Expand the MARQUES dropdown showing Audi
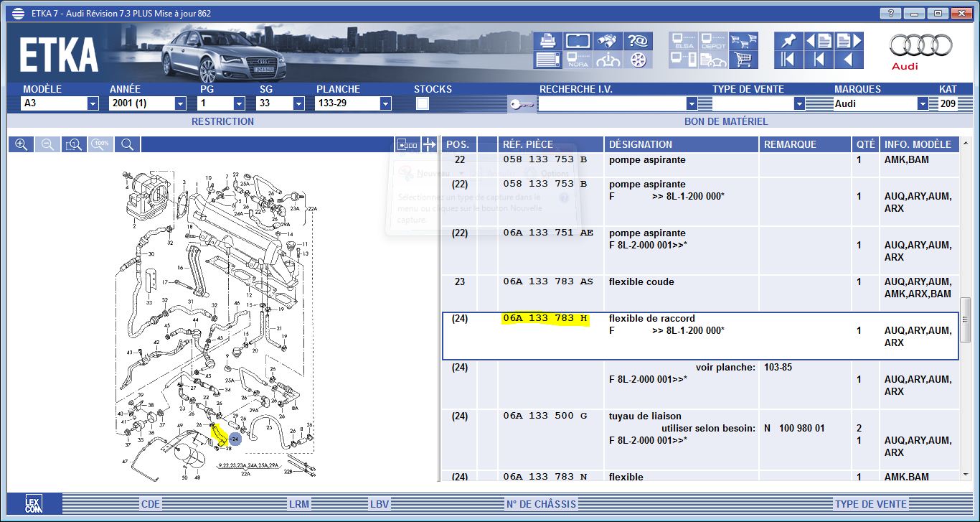The height and width of the screenshot is (522, 980). click(x=923, y=103)
